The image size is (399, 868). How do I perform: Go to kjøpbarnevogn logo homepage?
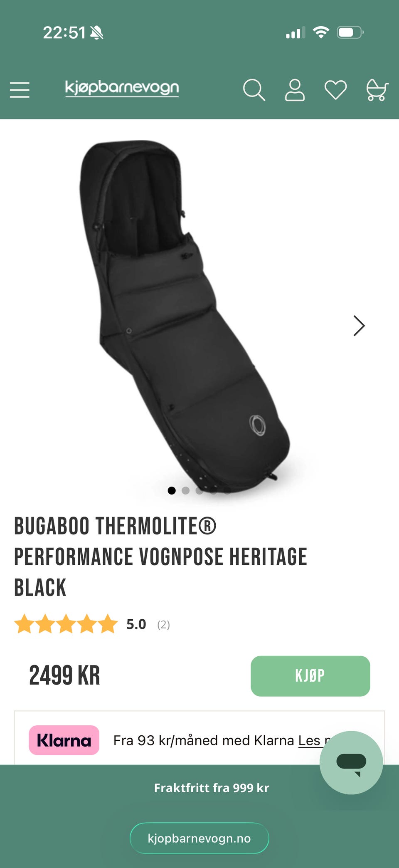122,88
